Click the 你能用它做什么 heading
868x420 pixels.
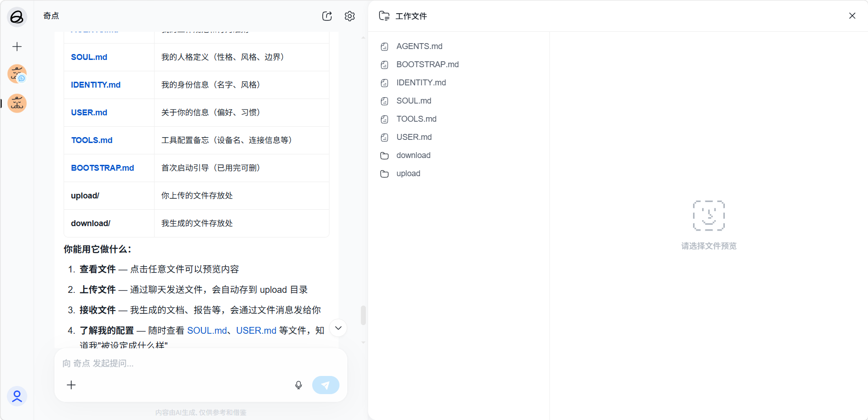(x=97, y=249)
